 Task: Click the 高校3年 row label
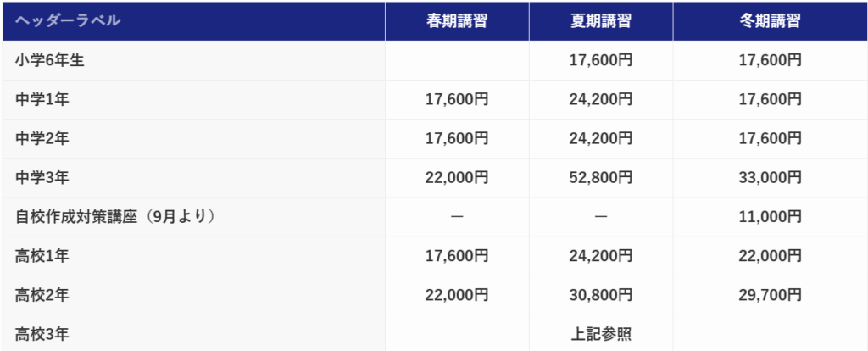coord(42,334)
